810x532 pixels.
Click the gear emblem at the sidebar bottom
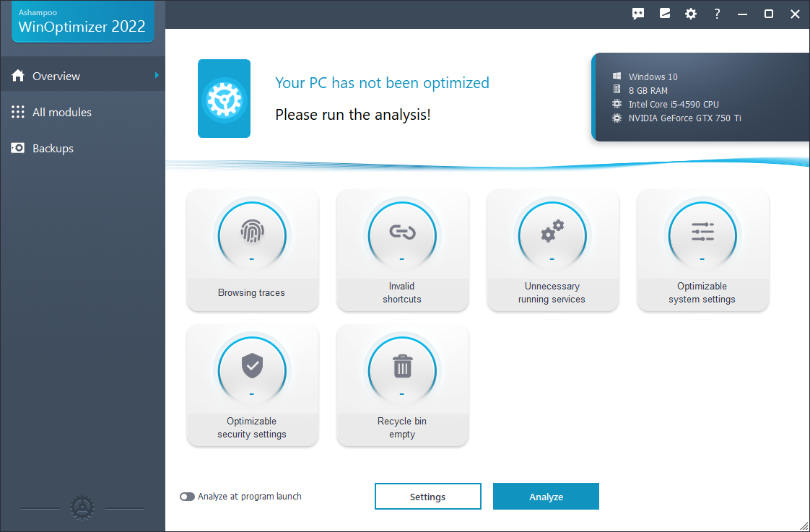click(82, 508)
